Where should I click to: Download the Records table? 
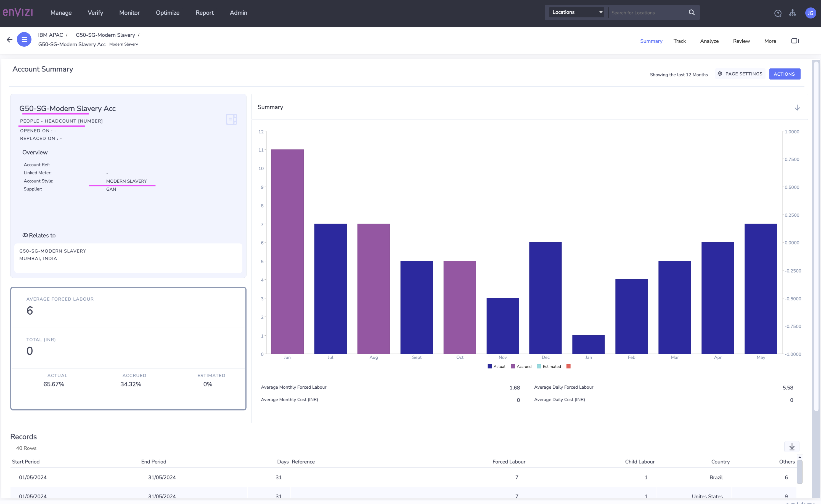pos(792,446)
